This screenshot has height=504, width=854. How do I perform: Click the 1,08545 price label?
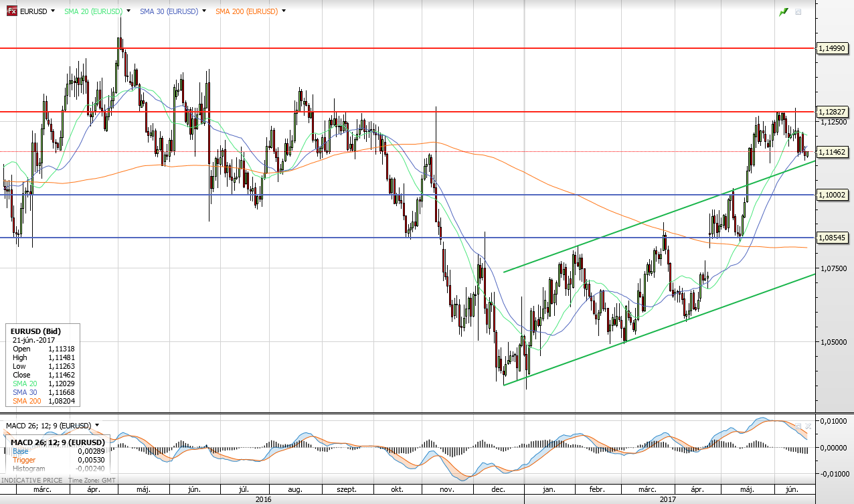(833, 238)
